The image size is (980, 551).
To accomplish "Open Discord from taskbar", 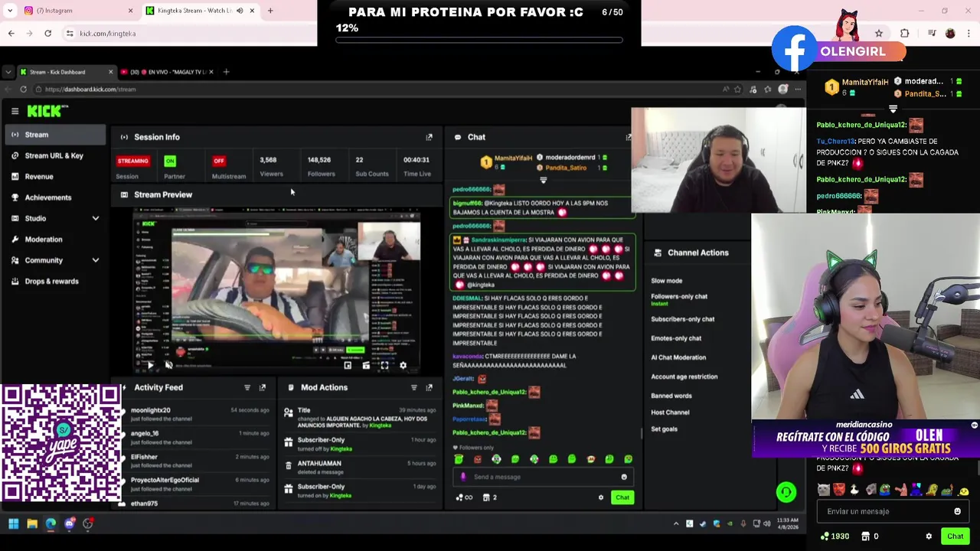I will pos(70,524).
